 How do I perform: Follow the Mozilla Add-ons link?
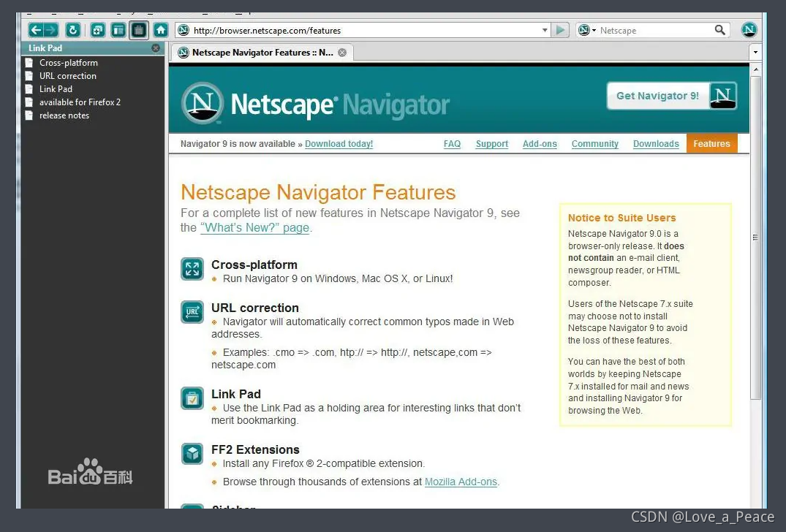[461, 482]
